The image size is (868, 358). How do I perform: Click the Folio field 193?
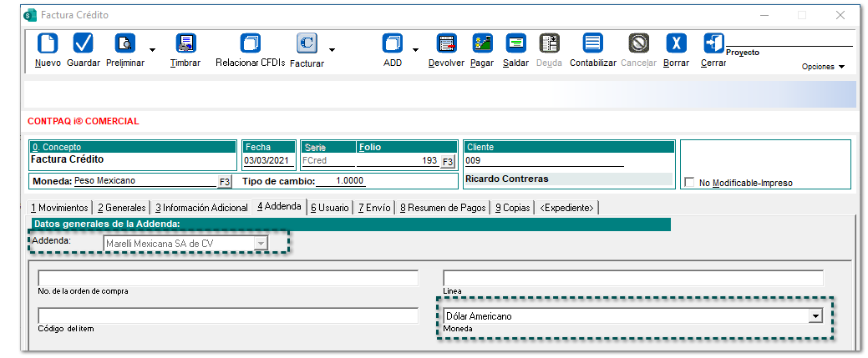(x=398, y=161)
